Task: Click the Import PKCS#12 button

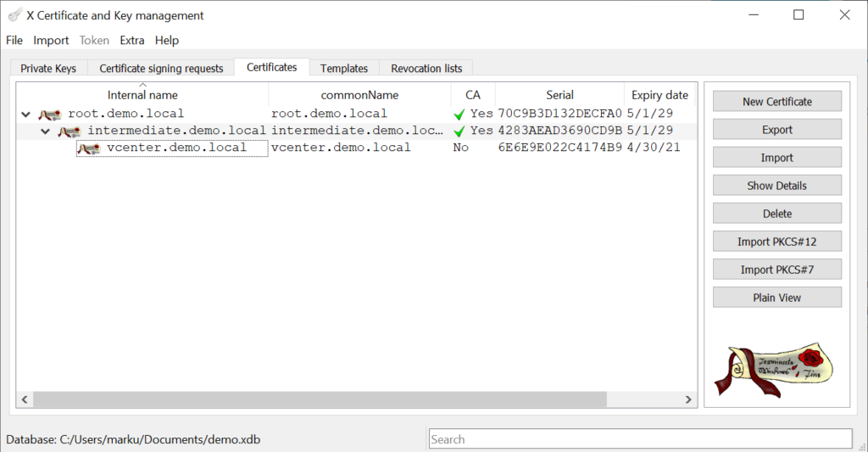Action: [776, 242]
